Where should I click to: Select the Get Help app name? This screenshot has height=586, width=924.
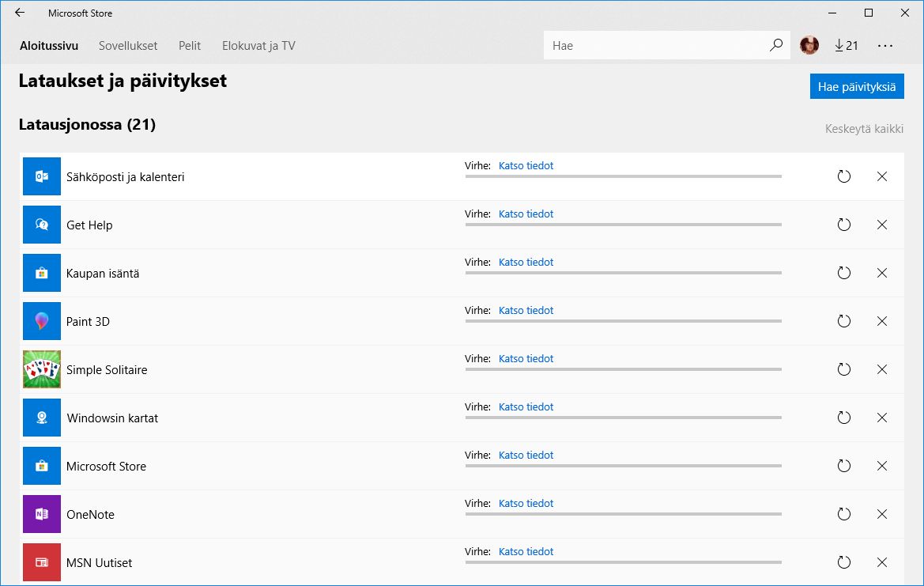89,225
